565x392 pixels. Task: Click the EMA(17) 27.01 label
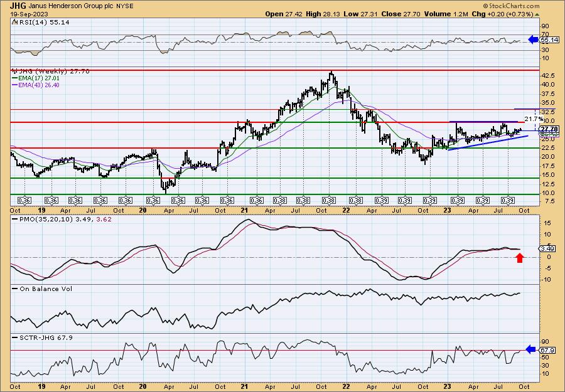click(39, 78)
